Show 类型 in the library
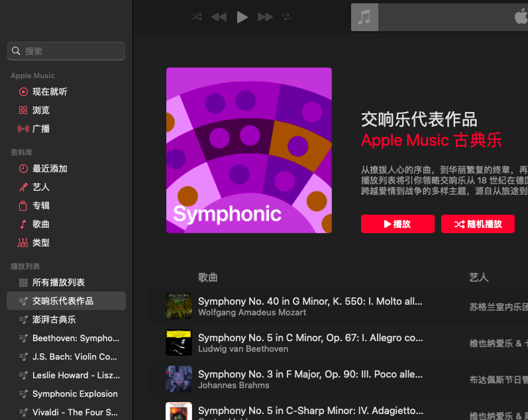Image resolution: width=528 pixels, height=420 pixels. pyautogui.click(x=66, y=242)
